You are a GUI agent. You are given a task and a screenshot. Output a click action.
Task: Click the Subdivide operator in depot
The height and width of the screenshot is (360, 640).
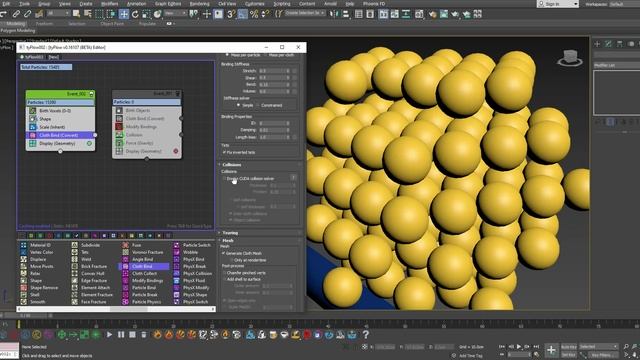[x=86, y=245]
